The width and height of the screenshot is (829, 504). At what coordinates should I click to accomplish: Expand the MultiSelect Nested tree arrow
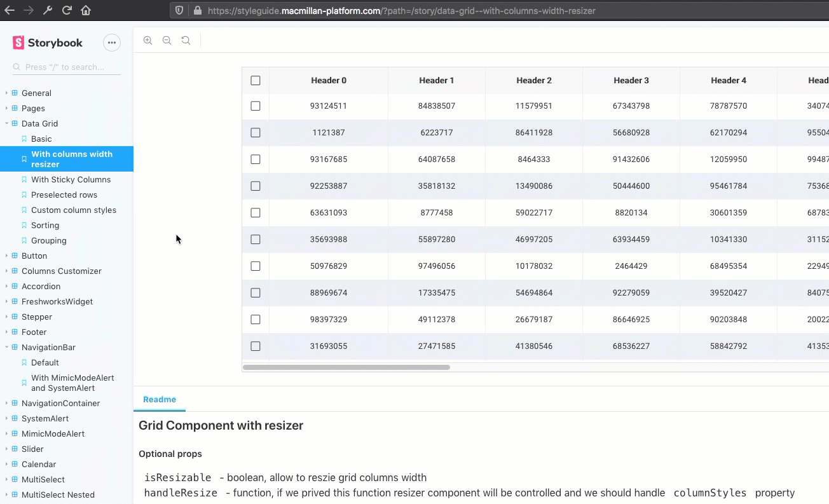coord(6,494)
